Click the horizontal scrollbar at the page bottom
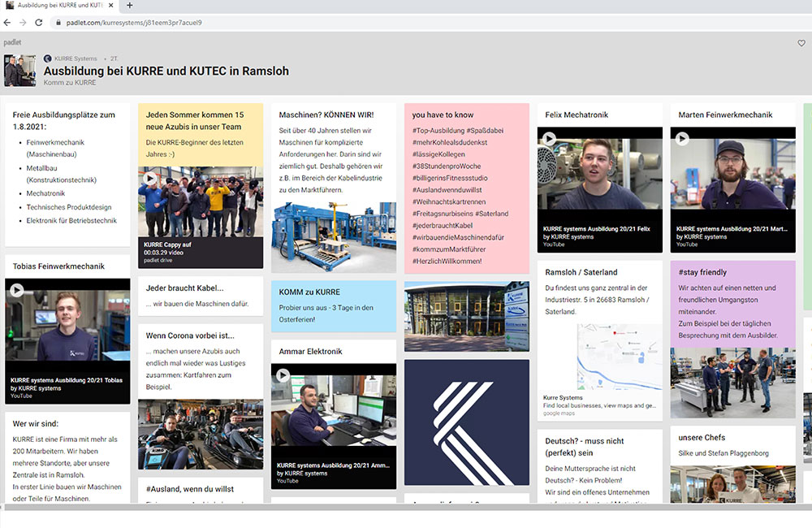812x528 pixels. tap(406, 507)
